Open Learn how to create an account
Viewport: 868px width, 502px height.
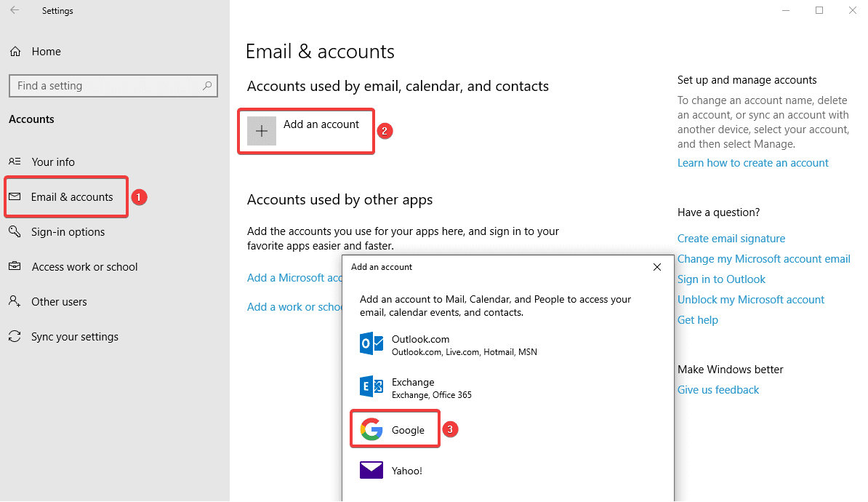point(752,163)
